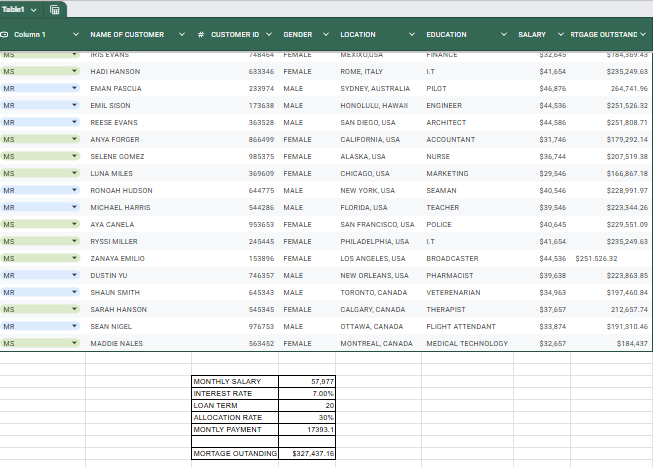Expand the Table1 name dropdown

(x=35, y=9)
